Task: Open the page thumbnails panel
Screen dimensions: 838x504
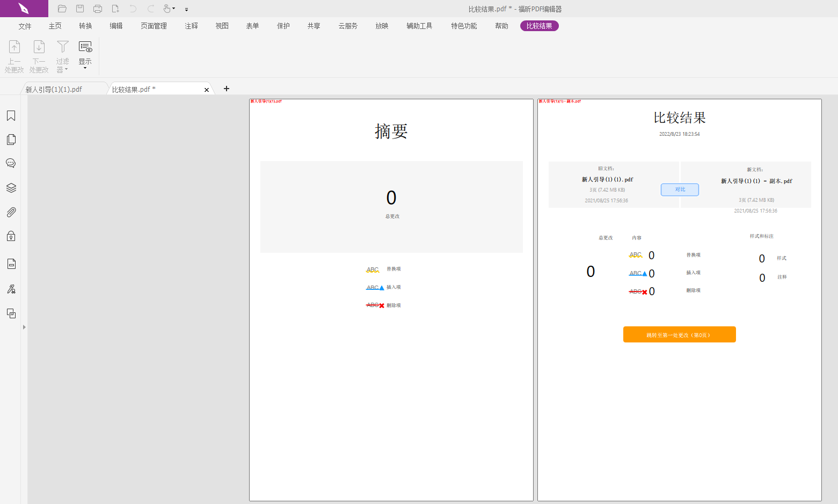Action: pos(11,139)
